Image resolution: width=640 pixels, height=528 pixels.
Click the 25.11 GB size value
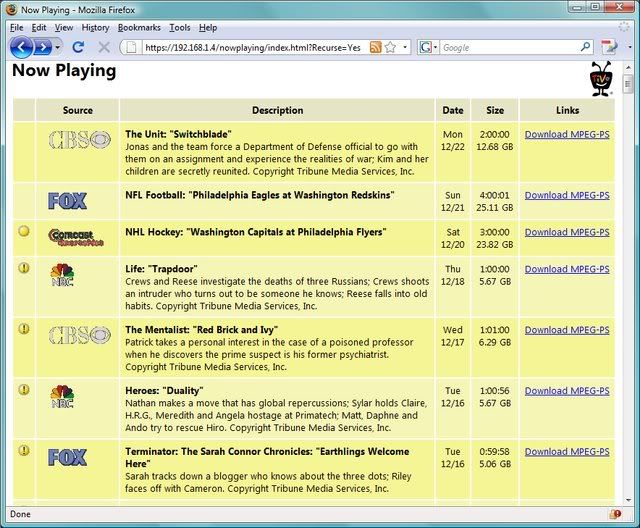point(494,207)
